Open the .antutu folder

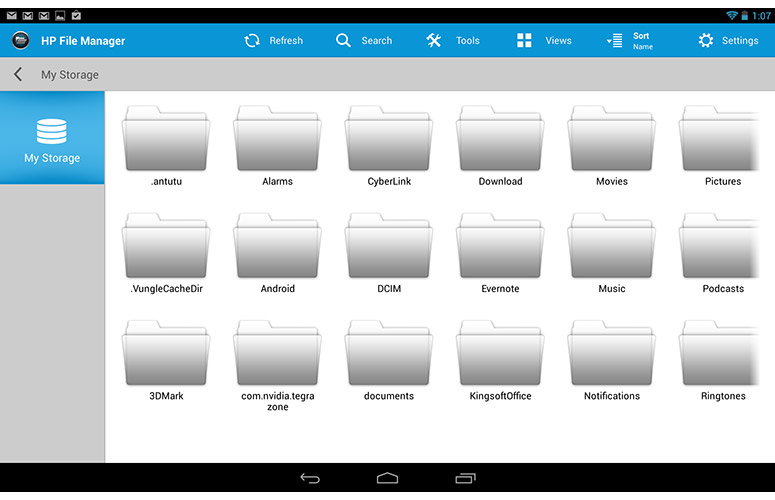(166, 146)
